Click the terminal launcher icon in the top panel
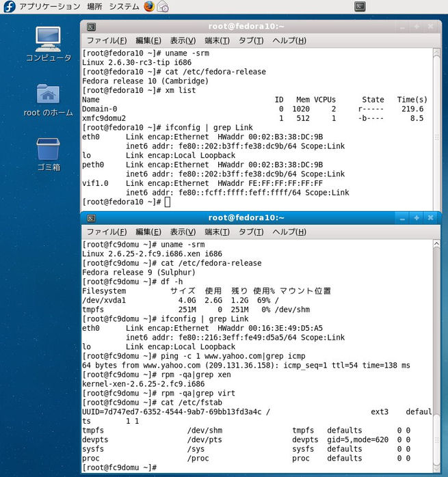 point(360,6)
